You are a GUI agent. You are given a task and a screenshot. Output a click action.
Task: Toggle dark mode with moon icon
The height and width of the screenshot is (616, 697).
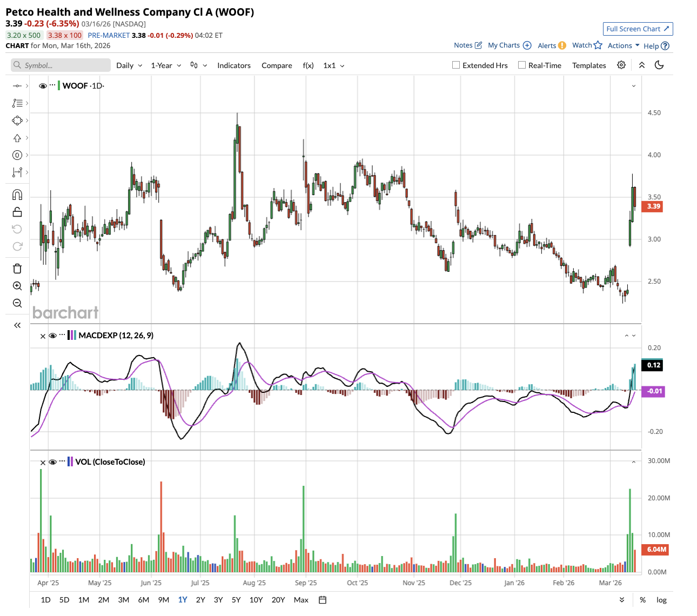tap(659, 65)
